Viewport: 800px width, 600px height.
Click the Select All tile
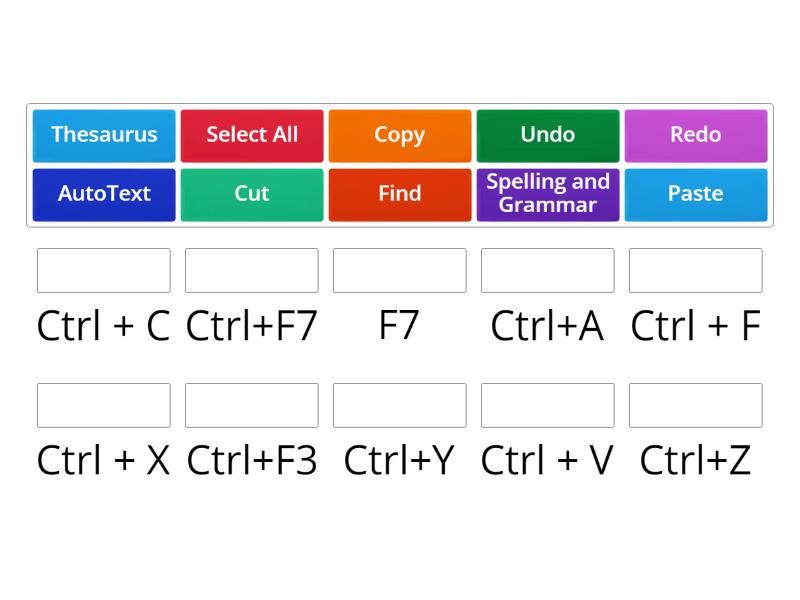(252, 135)
